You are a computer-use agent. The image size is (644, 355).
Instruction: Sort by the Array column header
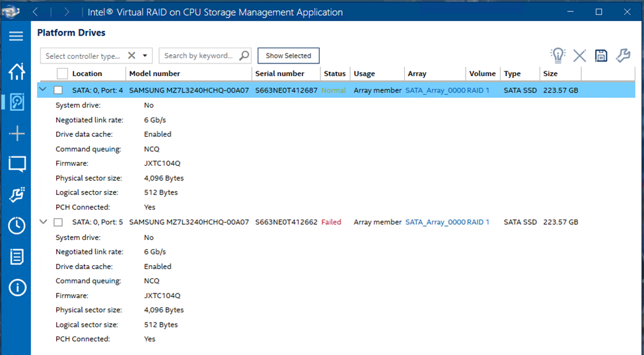pos(417,73)
